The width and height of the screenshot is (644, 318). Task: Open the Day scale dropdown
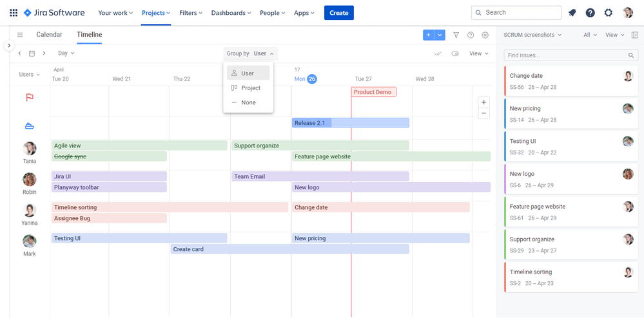(x=66, y=53)
